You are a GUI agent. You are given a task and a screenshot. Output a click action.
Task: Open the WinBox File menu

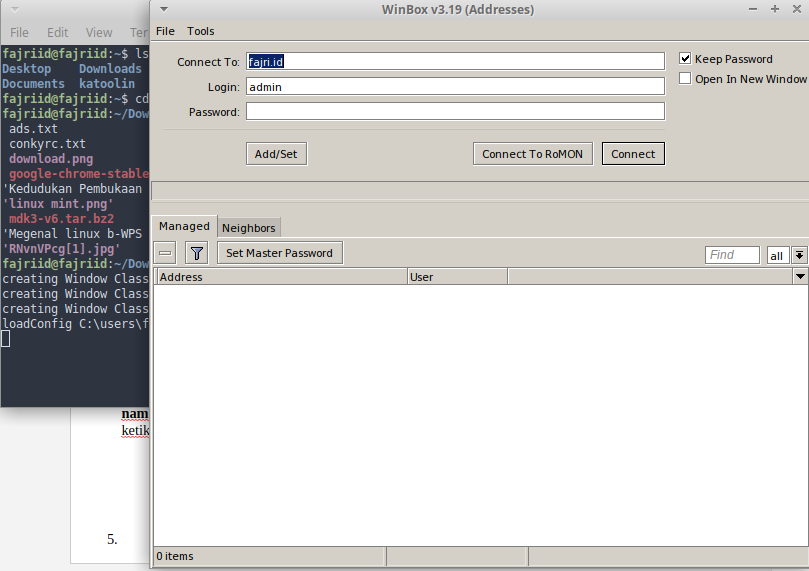pyautogui.click(x=165, y=31)
